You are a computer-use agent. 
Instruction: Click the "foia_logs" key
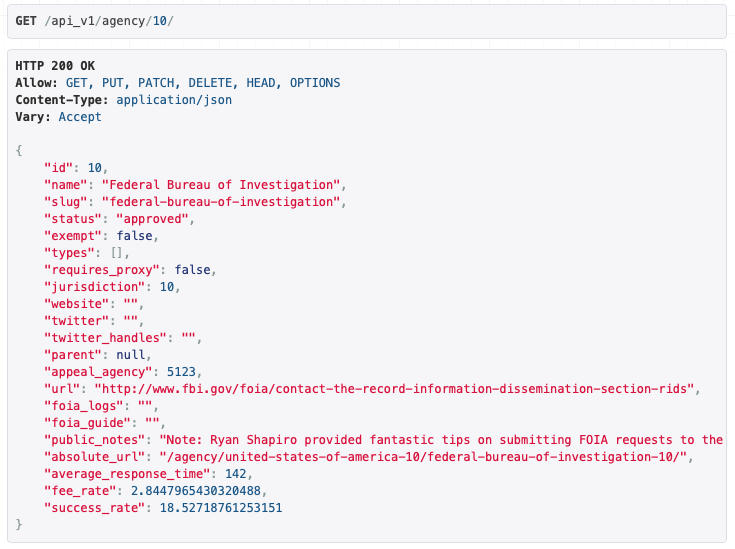83,406
